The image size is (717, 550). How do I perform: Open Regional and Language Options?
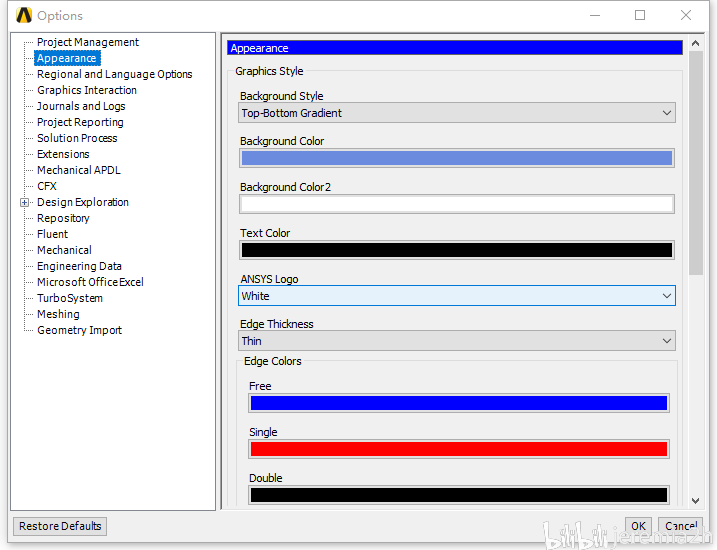coord(114,74)
